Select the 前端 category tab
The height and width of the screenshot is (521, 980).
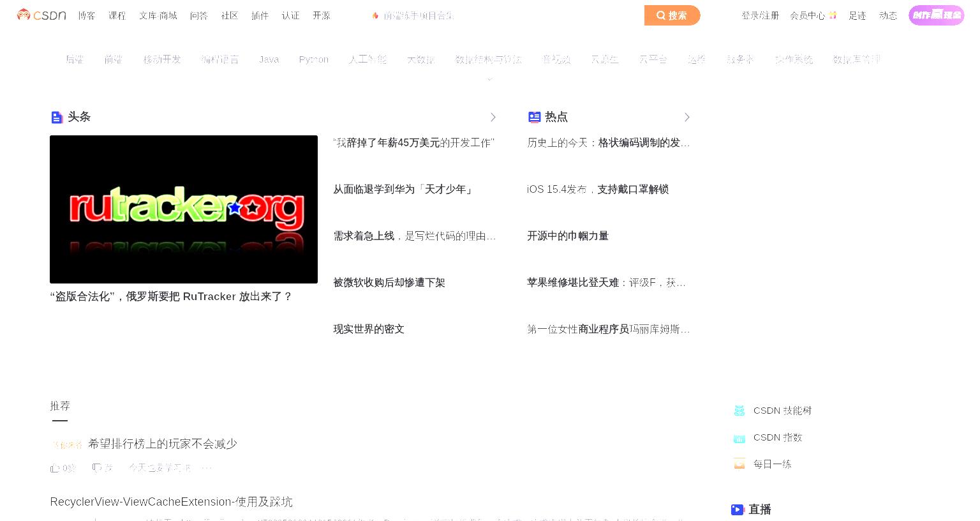click(114, 59)
